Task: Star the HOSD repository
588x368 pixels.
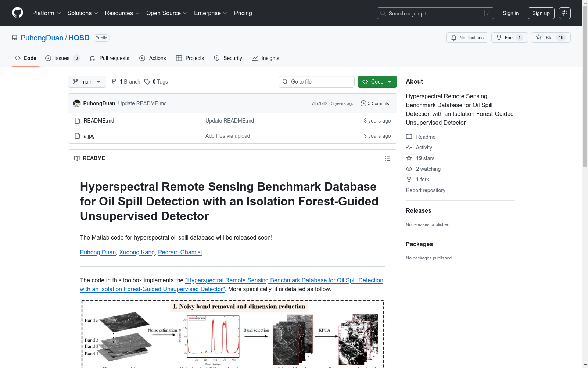Action: pyautogui.click(x=550, y=38)
